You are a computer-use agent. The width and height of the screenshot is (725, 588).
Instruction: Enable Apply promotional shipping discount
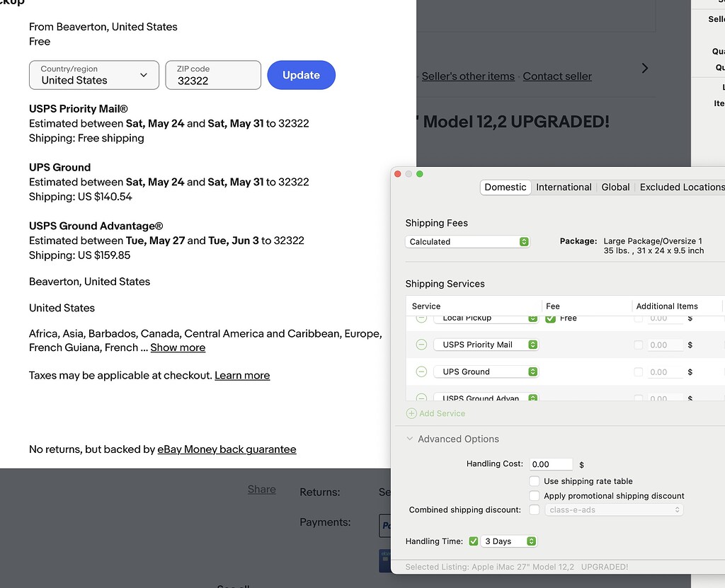click(534, 496)
